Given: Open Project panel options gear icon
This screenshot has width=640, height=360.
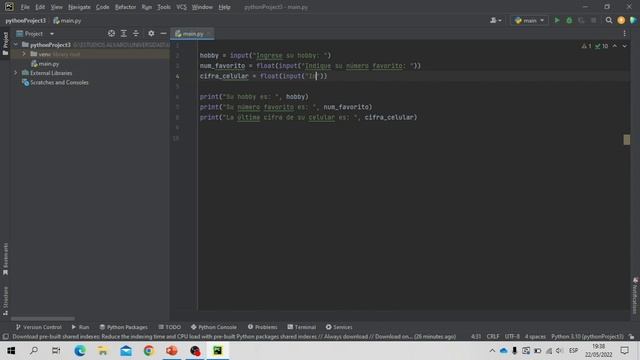Looking at the screenshot, I should tap(151, 33).
